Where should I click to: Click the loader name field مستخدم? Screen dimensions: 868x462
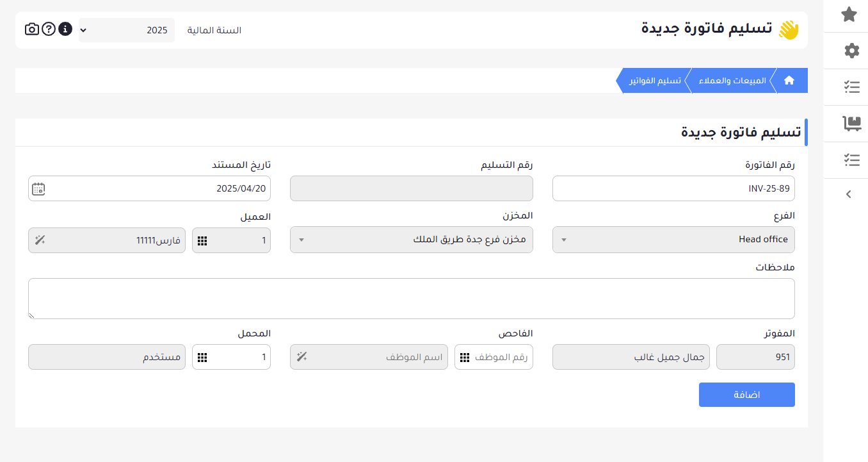pos(107,357)
